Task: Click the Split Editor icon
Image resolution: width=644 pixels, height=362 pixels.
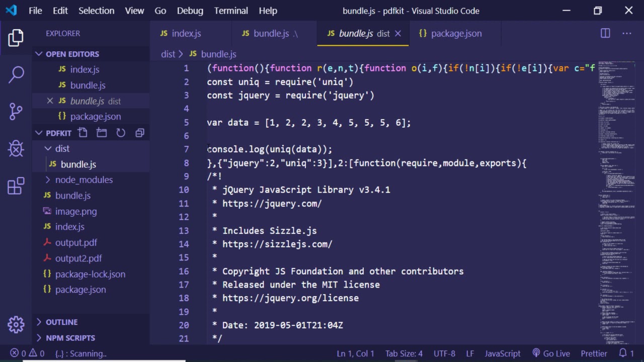Action: [x=605, y=33]
